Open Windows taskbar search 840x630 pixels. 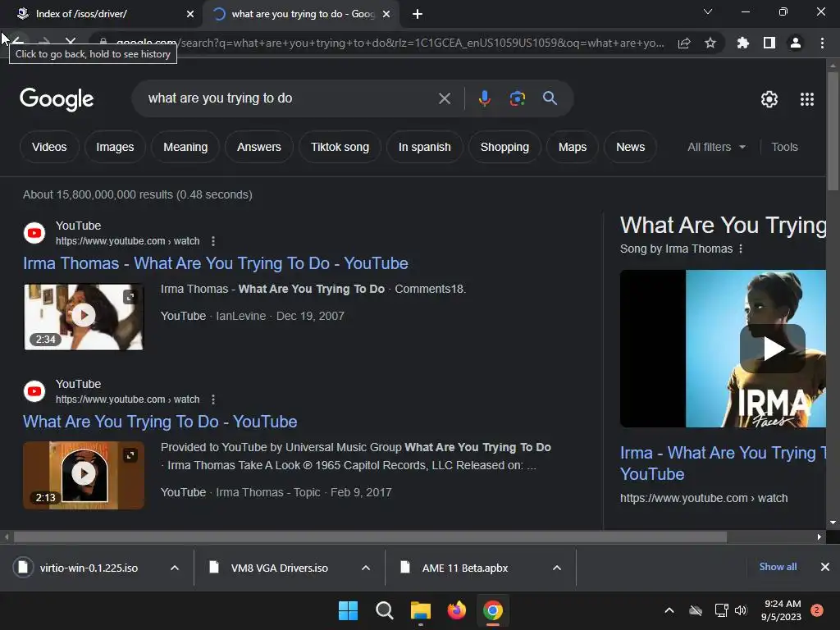pos(384,610)
